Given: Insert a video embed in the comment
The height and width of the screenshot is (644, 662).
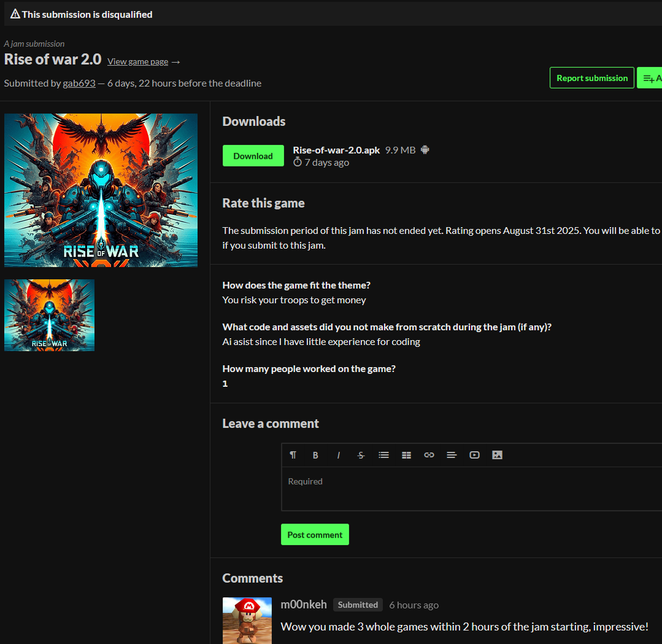Looking at the screenshot, I should click(x=474, y=455).
